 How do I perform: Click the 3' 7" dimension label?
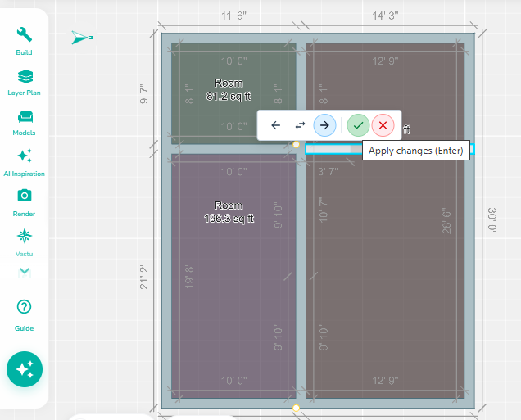[328, 172]
